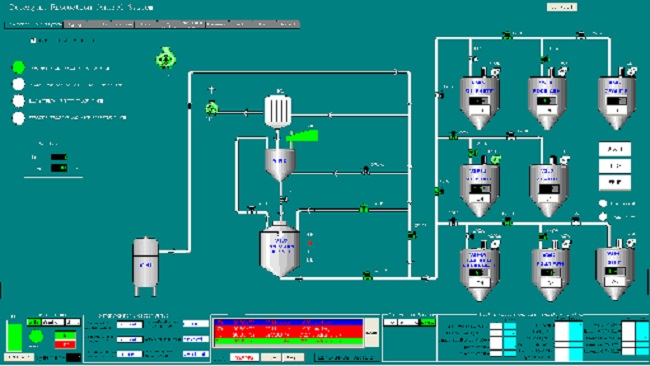Click the large central mixing vessel

tap(280, 249)
